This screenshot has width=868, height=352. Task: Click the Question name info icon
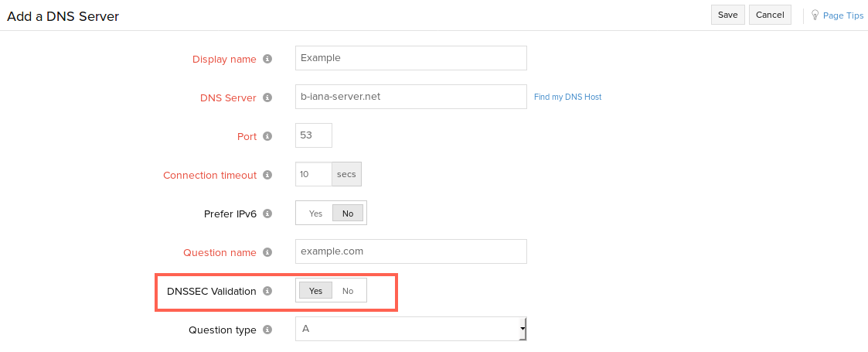pos(267,252)
